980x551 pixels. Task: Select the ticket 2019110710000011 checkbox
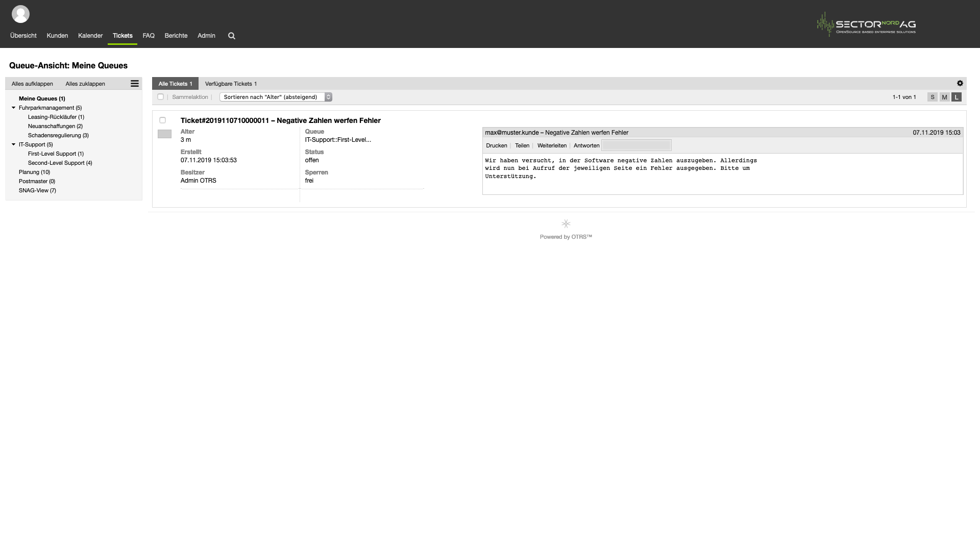(x=162, y=120)
